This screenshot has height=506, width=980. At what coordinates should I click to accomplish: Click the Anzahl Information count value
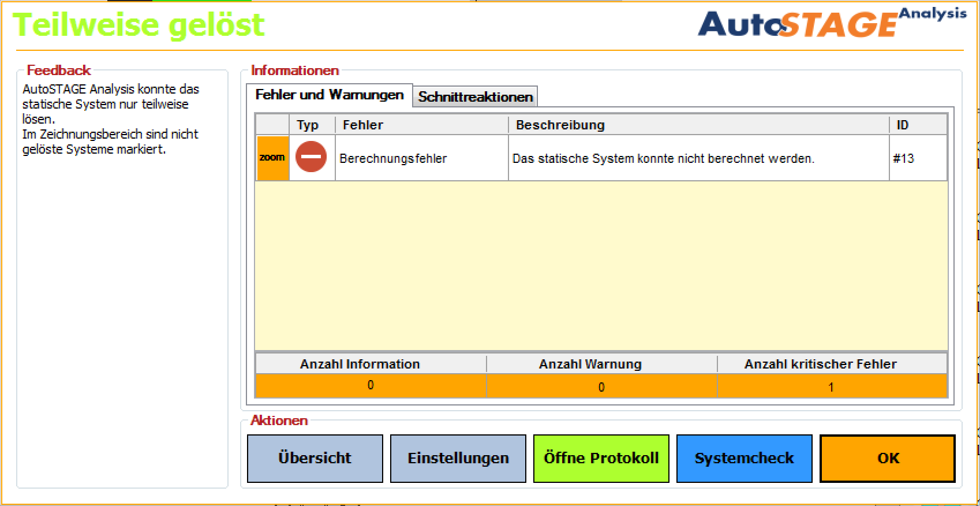[x=371, y=386]
